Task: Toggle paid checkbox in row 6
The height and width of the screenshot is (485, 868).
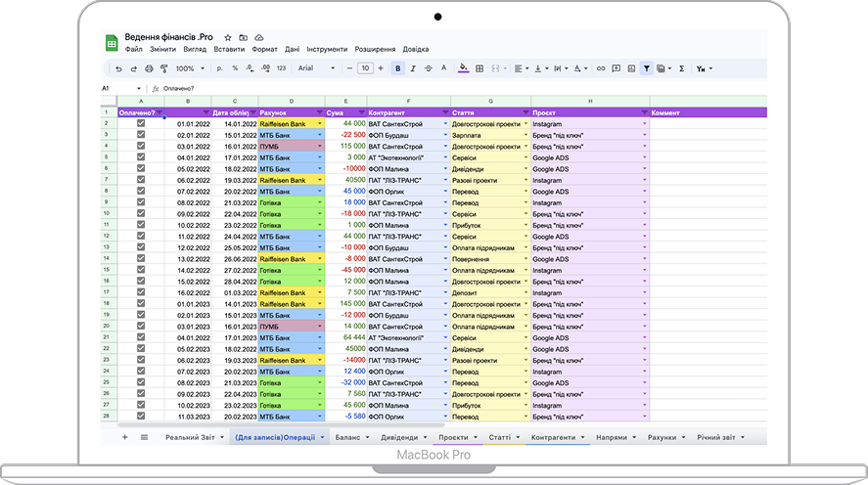Action: (x=141, y=168)
